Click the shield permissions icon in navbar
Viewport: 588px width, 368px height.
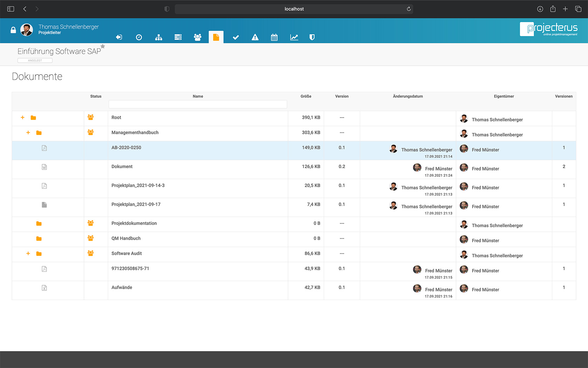(x=311, y=37)
